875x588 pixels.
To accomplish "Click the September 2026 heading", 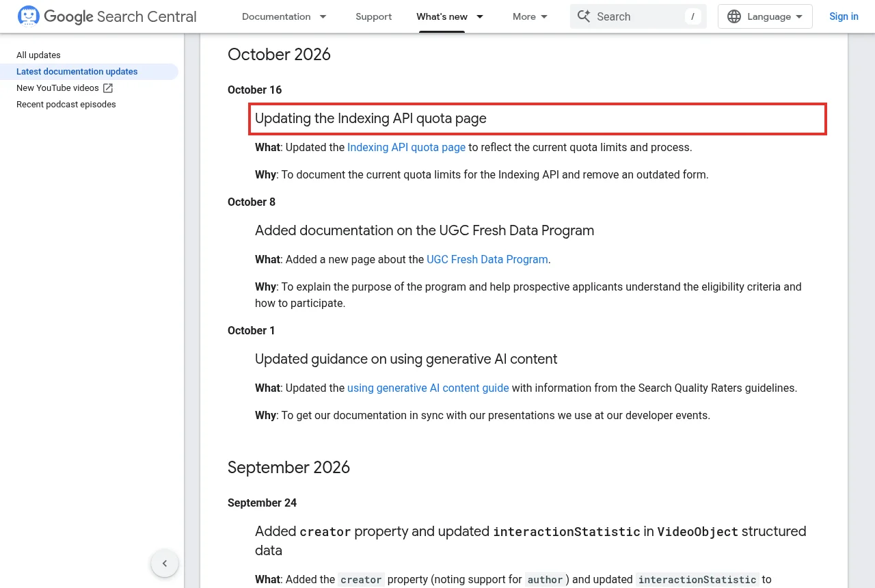I will point(288,468).
